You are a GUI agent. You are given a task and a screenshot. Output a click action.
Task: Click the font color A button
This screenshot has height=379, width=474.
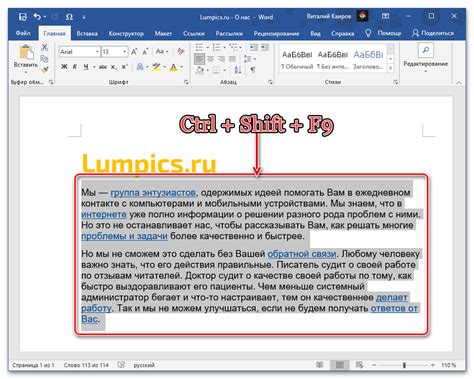tap(173, 67)
